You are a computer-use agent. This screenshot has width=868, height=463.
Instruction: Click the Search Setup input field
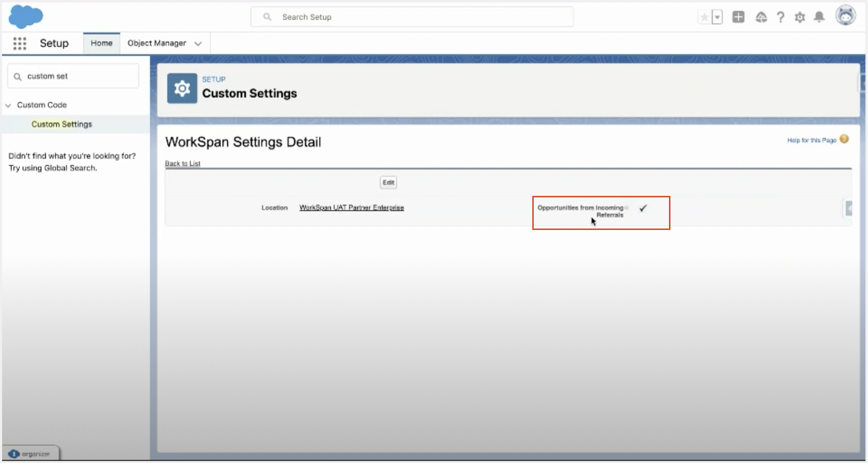click(x=412, y=17)
